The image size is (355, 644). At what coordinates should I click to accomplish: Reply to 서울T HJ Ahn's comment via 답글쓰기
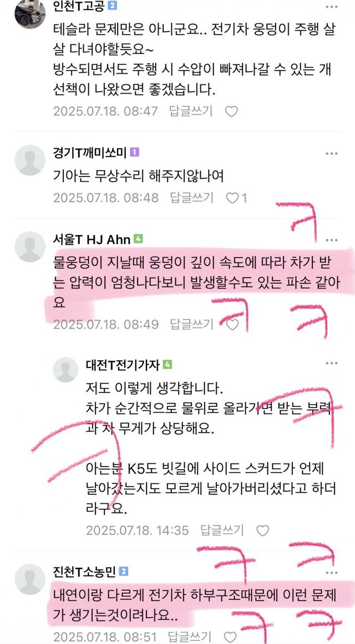click(x=192, y=324)
